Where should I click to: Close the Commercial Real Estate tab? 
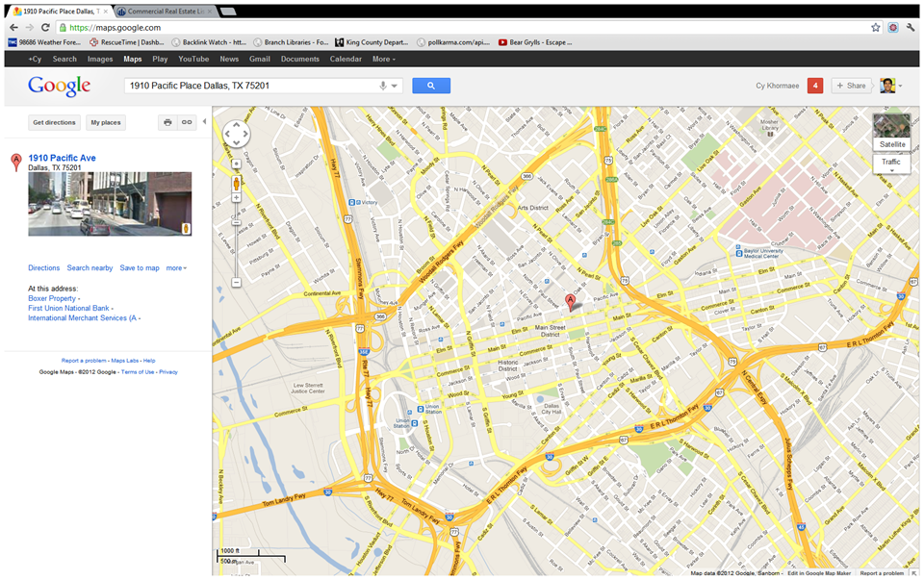211,12
